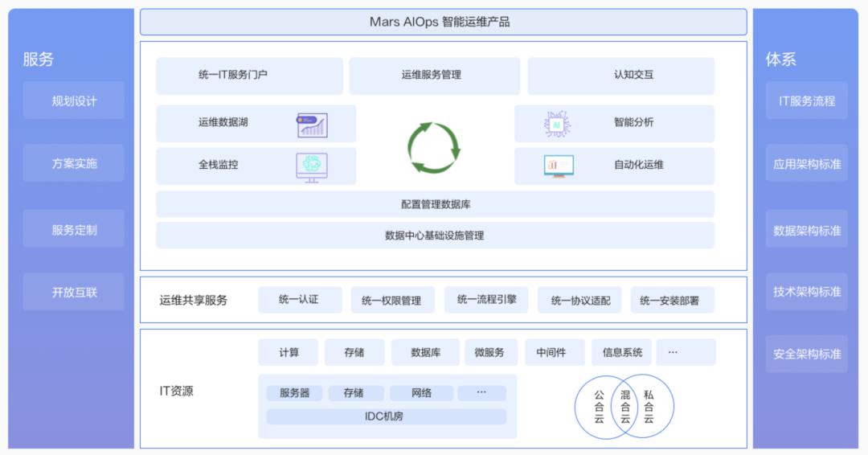This screenshot has height=455, width=868.
Task: Select the 数据中心基础设施管理 bar
Action: (x=435, y=236)
